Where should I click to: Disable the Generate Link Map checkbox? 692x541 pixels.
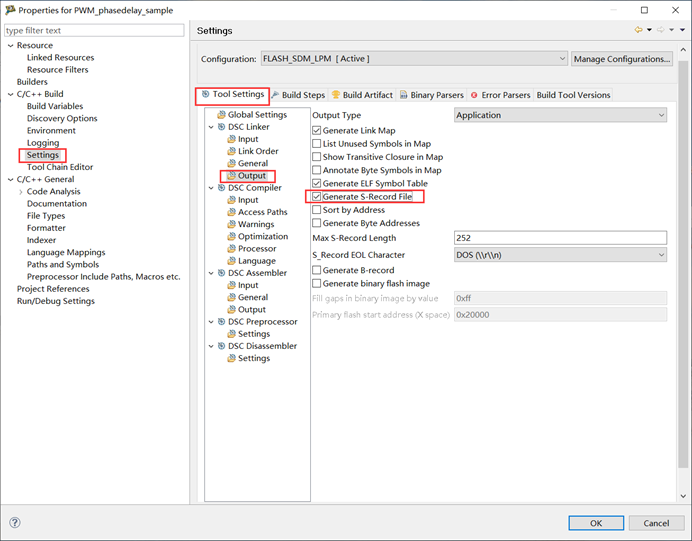(317, 131)
